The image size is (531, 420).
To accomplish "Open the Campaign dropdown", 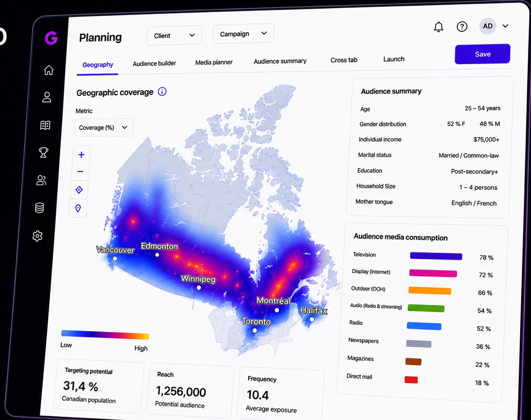I will click(x=243, y=34).
